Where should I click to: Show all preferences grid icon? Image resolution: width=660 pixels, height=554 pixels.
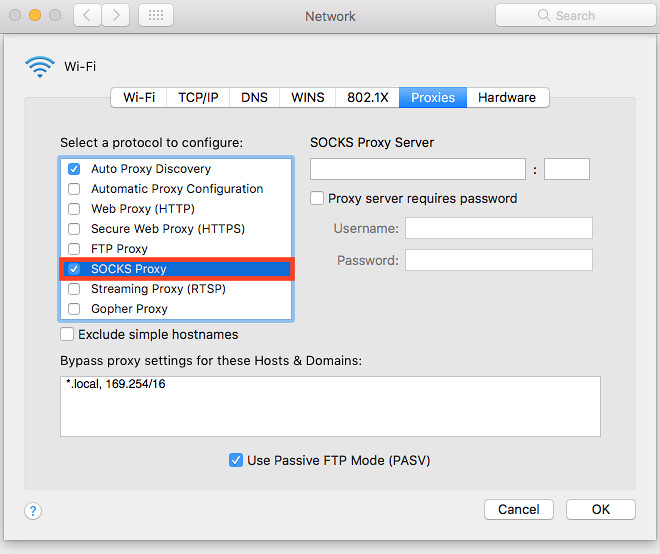tap(156, 16)
